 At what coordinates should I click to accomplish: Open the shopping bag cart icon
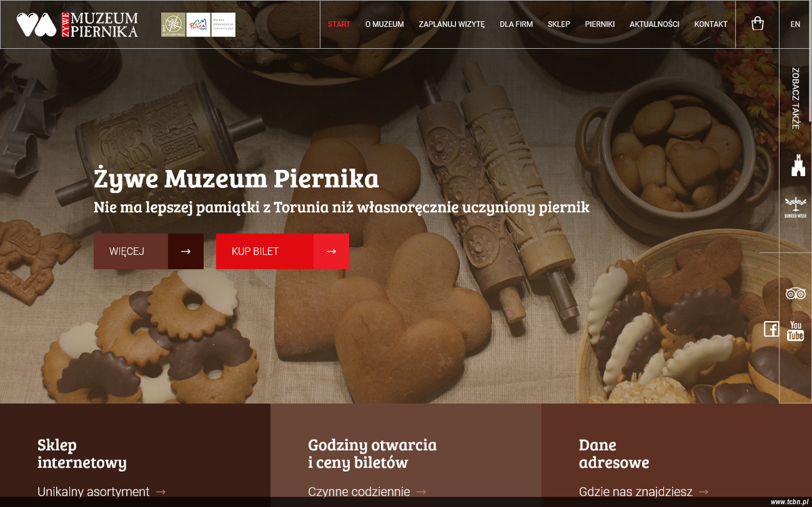[757, 24]
